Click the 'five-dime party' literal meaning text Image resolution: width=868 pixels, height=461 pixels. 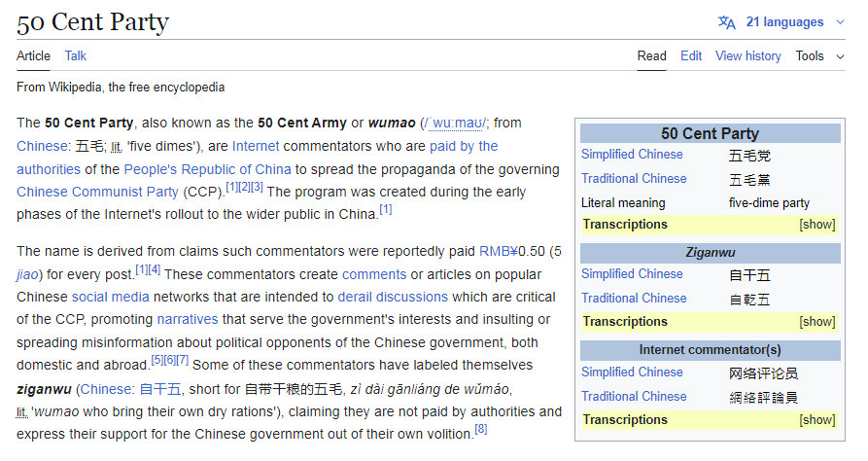(x=769, y=203)
